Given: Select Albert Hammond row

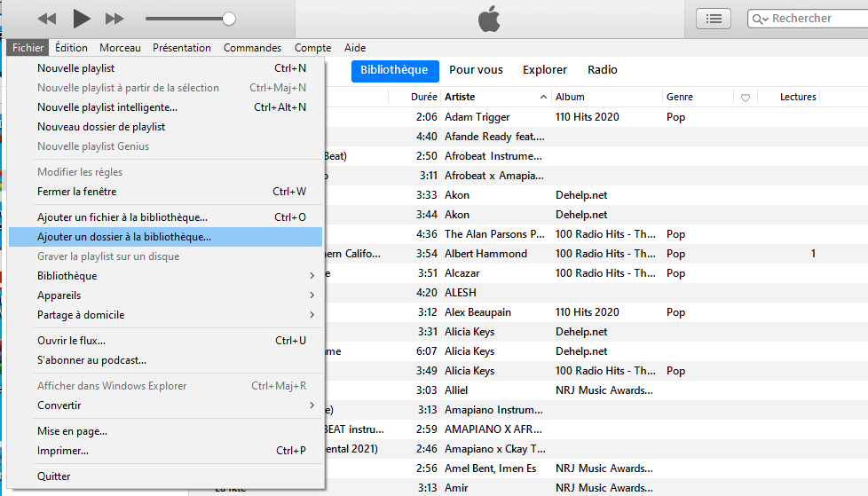Looking at the screenshot, I should [596, 254].
